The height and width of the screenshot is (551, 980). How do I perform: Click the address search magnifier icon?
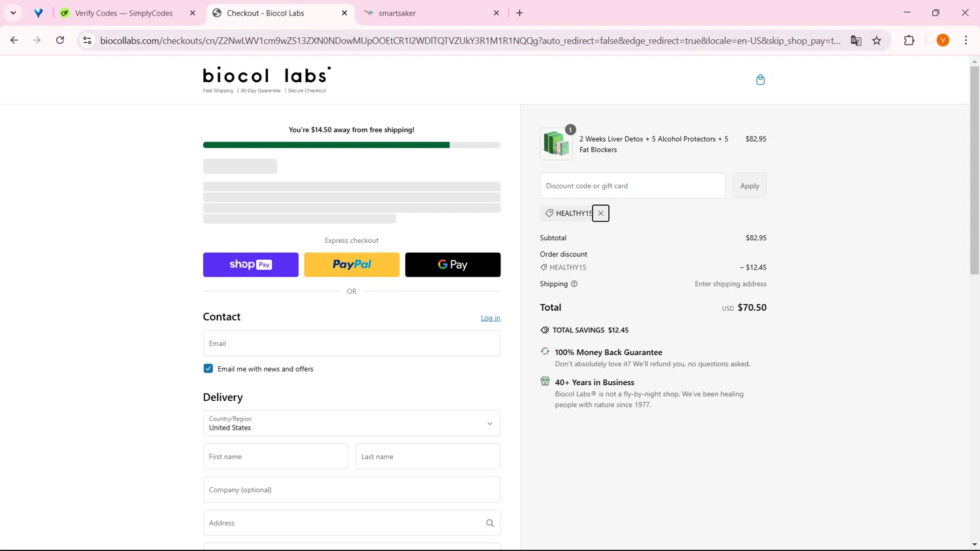tap(490, 523)
